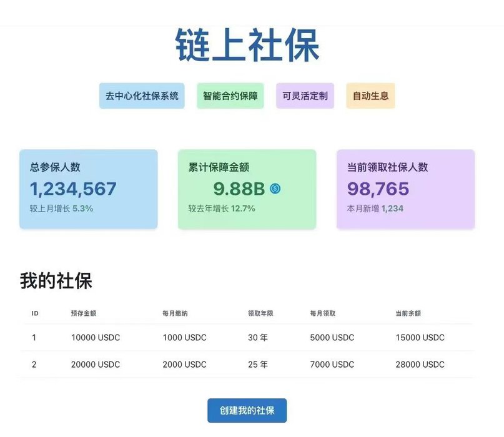
Task: Click the USDC coin icon beside 9.88B
Action: point(275,188)
